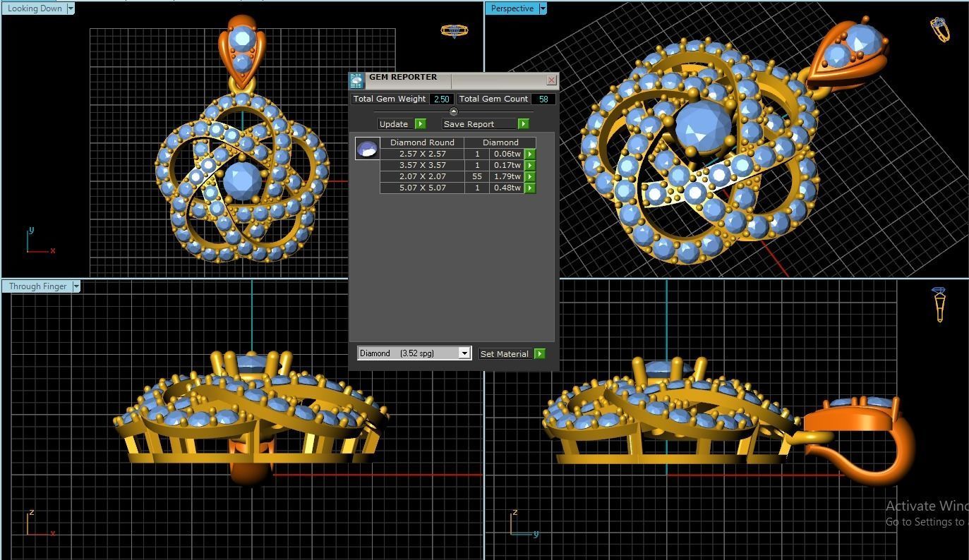Click the Total Gem Weight label
This screenshot has width=969, height=560.
[390, 99]
